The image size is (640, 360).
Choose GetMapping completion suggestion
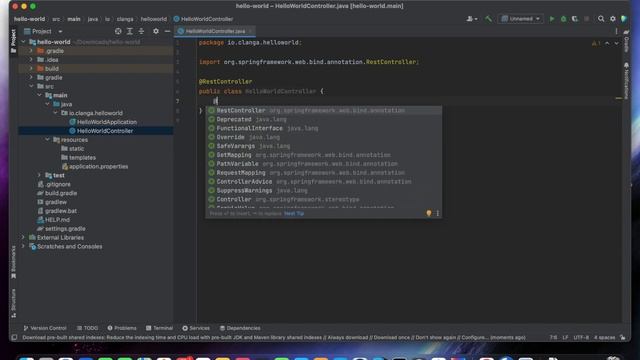click(323, 155)
